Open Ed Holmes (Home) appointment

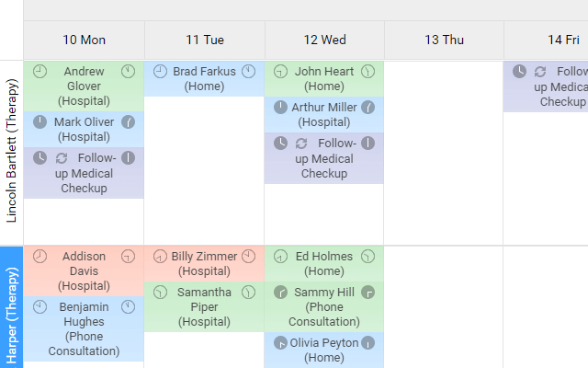click(324, 263)
